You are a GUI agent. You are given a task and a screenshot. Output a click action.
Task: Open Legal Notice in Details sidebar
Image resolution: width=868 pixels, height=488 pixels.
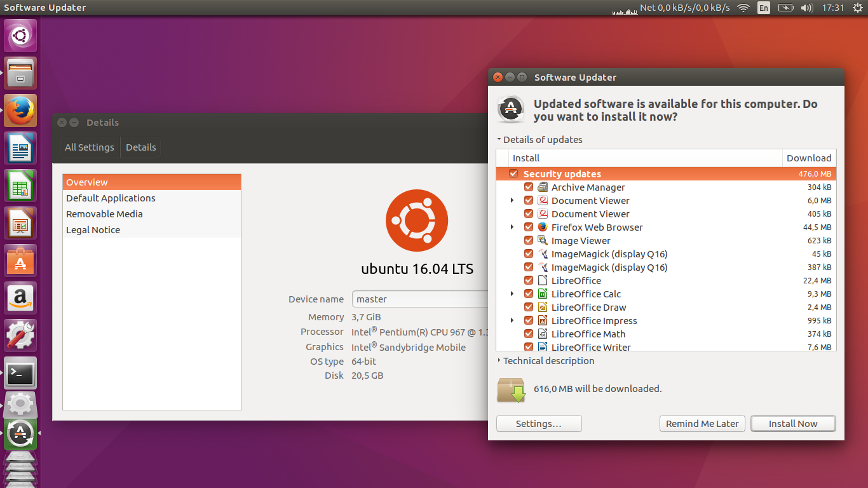coord(152,230)
